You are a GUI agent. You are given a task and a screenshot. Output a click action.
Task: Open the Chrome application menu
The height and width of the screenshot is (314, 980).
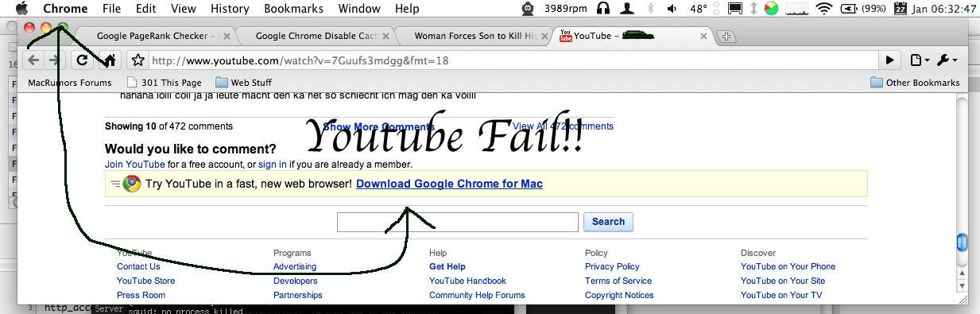pos(65,9)
